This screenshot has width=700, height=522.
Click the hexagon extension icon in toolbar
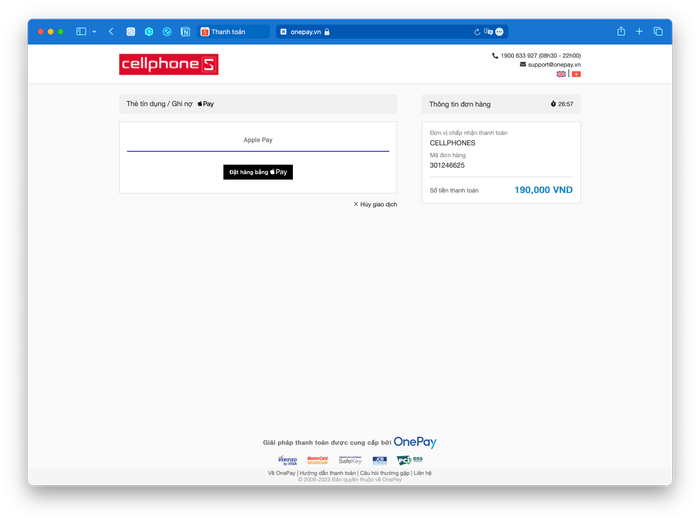click(x=149, y=32)
